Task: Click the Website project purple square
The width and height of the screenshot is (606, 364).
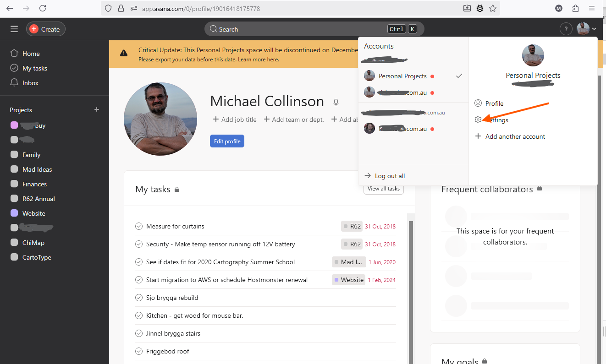Action: coord(14,213)
